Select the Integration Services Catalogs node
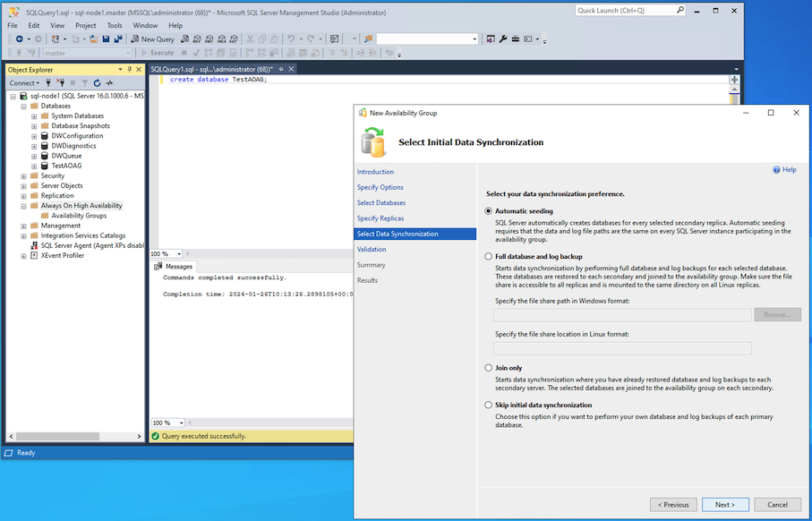Screen dimensions: 812x521 click(x=83, y=235)
